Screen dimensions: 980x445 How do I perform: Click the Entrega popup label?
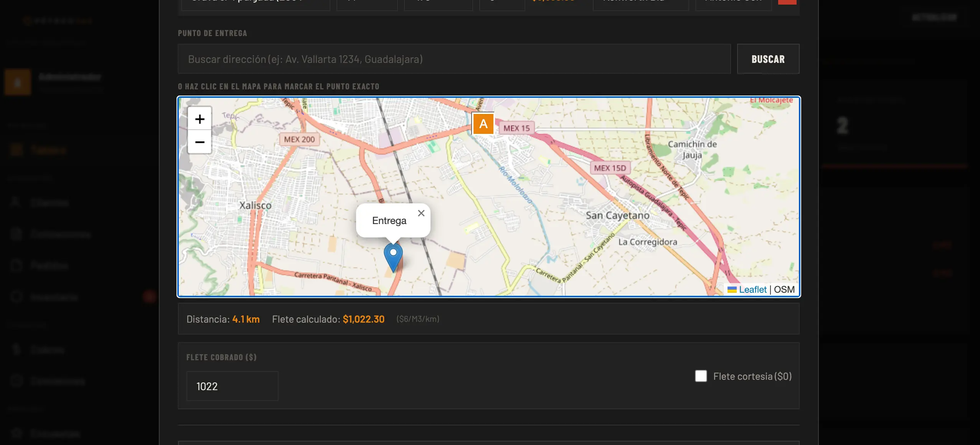tap(389, 221)
